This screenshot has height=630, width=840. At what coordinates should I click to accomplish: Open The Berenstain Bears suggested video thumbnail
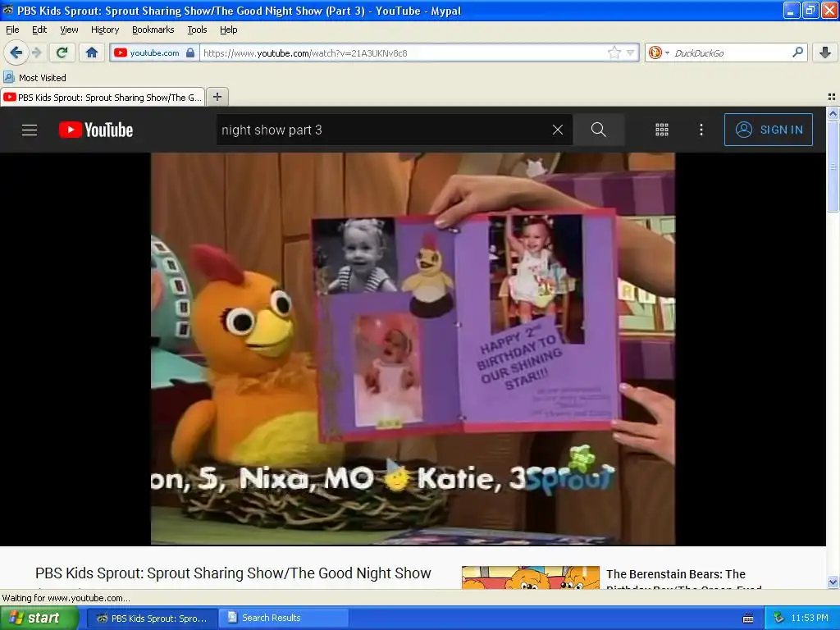click(x=531, y=577)
